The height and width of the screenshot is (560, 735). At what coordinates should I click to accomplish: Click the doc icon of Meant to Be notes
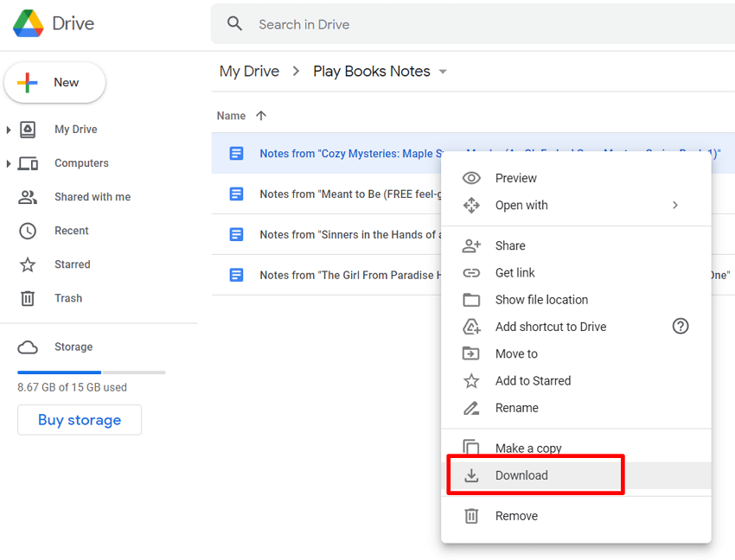[x=236, y=194]
